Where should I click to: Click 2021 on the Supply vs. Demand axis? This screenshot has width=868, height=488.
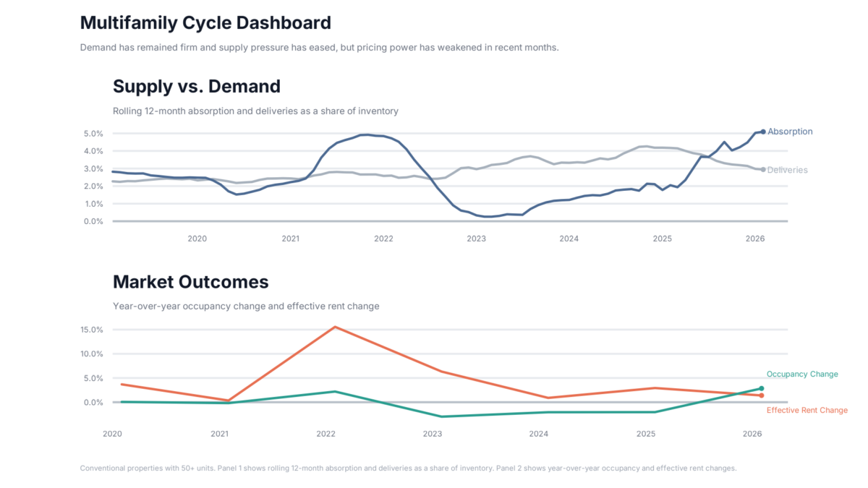290,239
